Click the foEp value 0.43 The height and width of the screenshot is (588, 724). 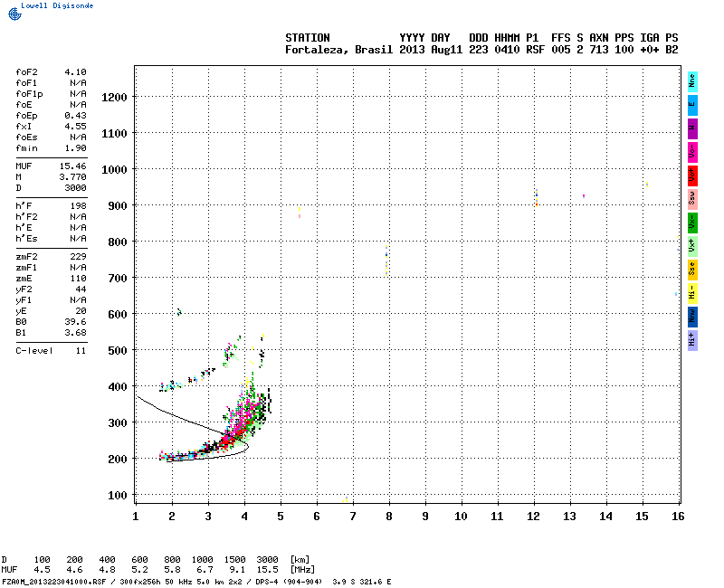click(75, 116)
